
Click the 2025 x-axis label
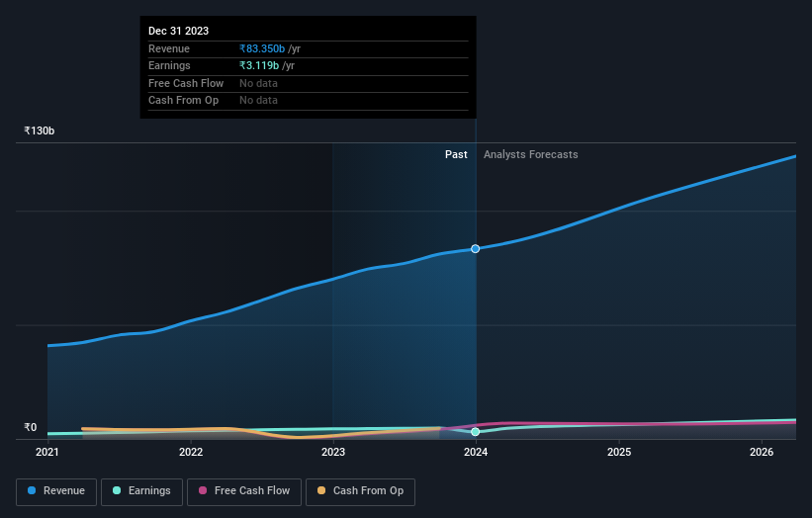[619, 452]
